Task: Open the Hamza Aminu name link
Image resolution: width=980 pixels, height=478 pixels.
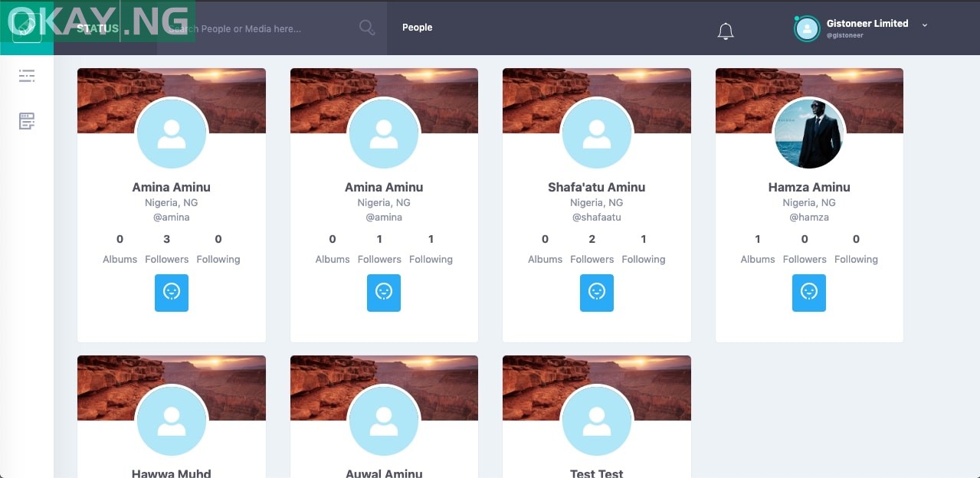Action: point(808,187)
